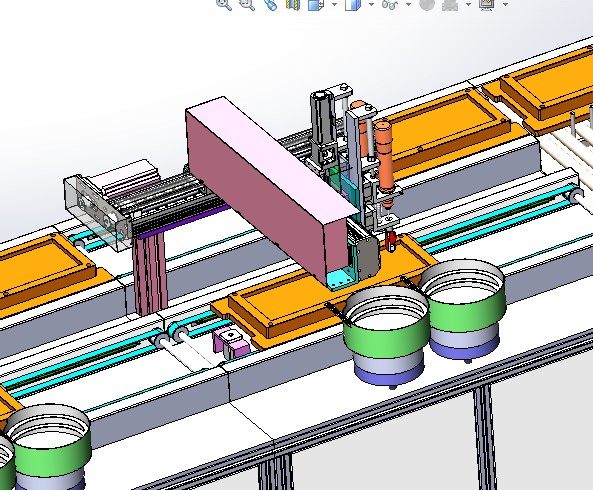Click the View Orientation cube icon
The image size is (593, 490).
(x=316, y=4)
